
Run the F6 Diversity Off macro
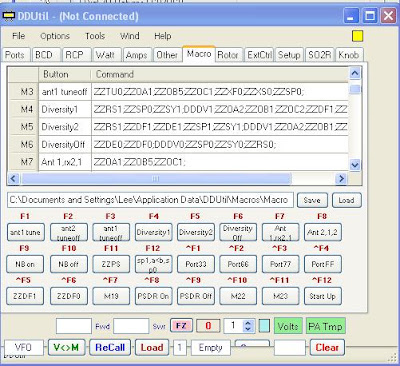pos(238,232)
